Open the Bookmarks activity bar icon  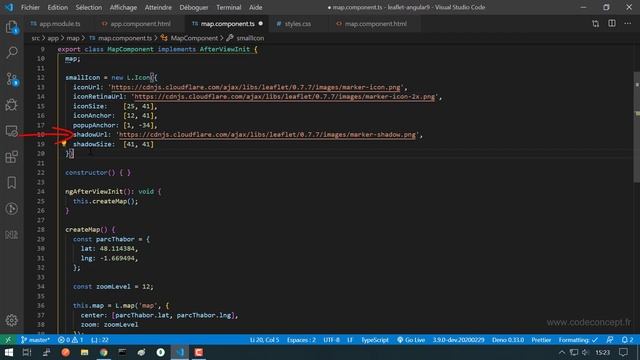click(x=11, y=182)
